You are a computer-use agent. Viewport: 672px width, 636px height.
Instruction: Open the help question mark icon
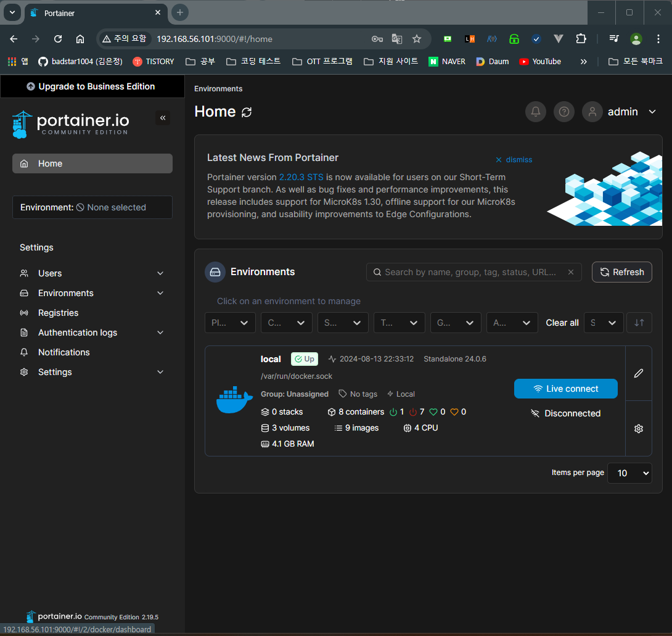(x=564, y=112)
